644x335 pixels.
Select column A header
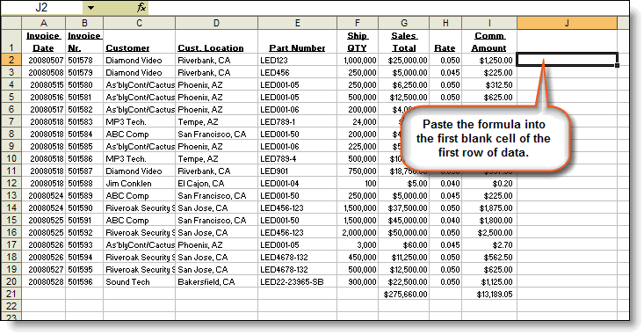click(x=44, y=23)
